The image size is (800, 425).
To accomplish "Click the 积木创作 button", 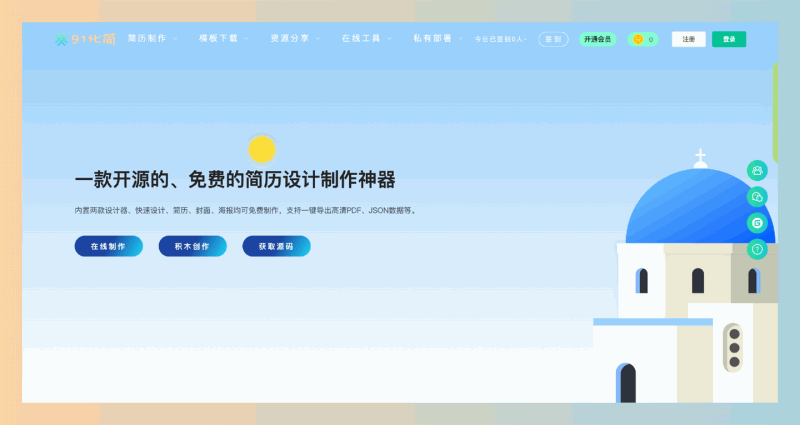I will tap(192, 246).
